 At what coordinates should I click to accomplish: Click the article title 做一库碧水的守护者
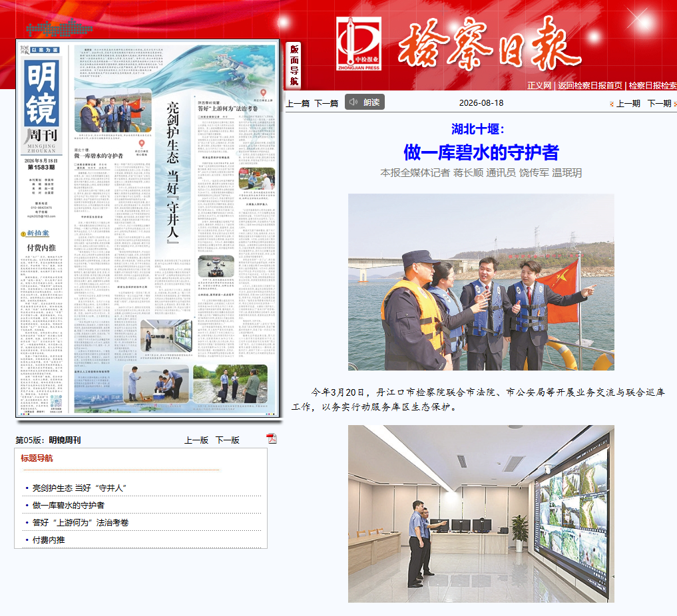pyautogui.click(x=481, y=152)
